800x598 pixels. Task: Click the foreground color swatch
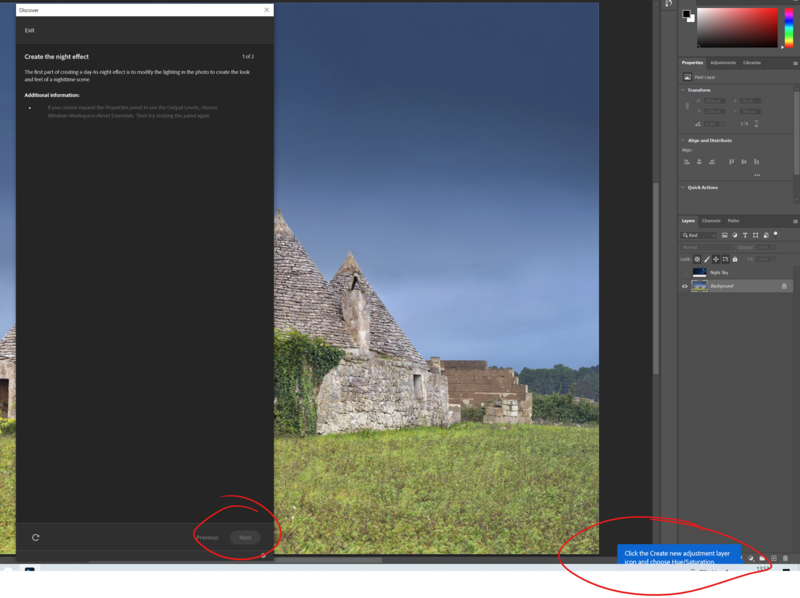pyautogui.click(x=686, y=14)
